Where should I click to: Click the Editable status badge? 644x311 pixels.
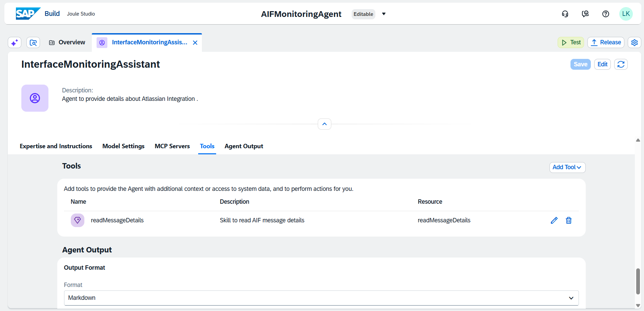[363, 14]
